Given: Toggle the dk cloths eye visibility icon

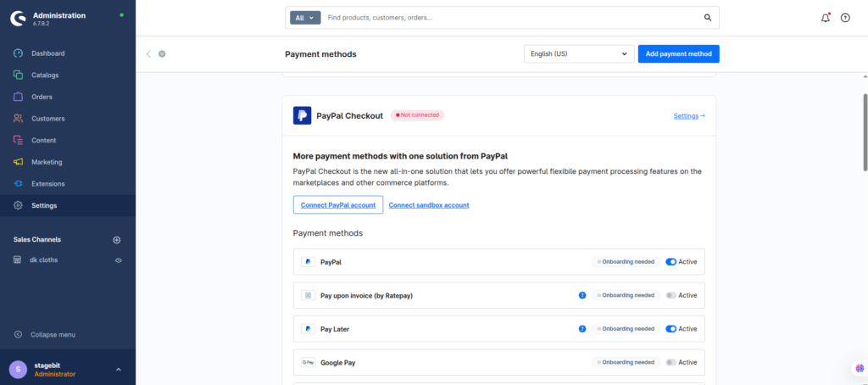Looking at the screenshot, I should coord(119,259).
